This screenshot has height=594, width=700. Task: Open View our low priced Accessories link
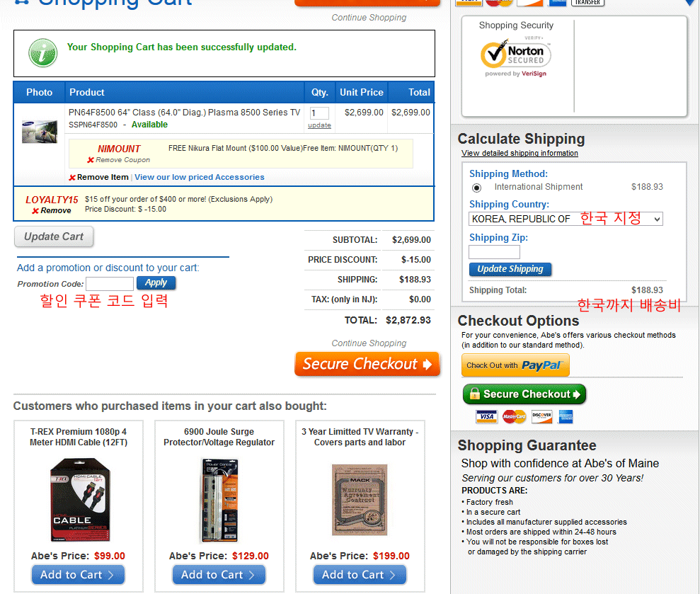pos(200,177)
